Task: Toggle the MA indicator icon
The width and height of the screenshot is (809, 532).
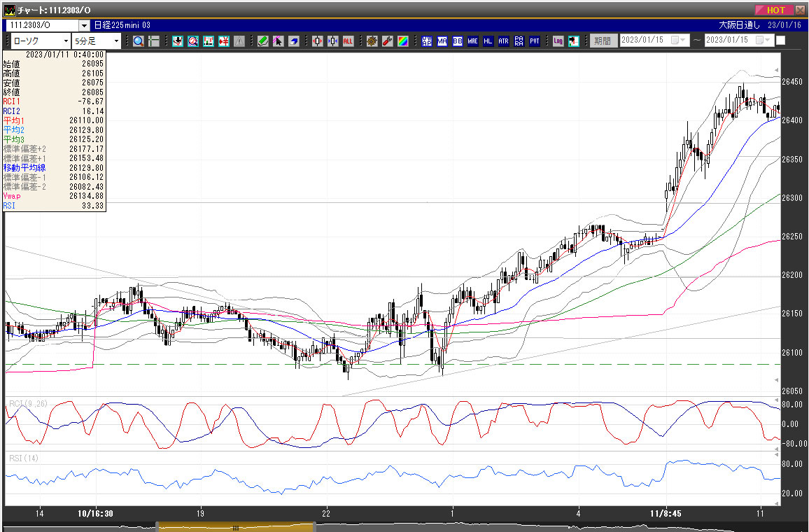Action: tap(442, 41)
